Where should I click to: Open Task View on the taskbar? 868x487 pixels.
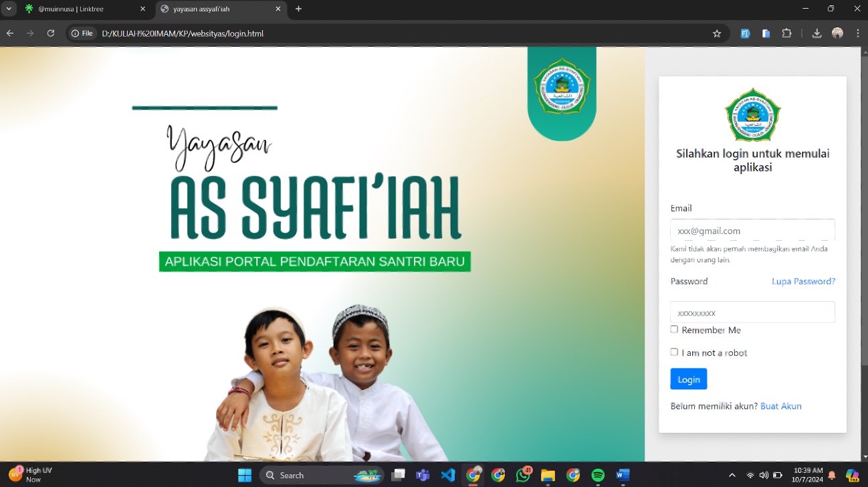pos(399,476)
